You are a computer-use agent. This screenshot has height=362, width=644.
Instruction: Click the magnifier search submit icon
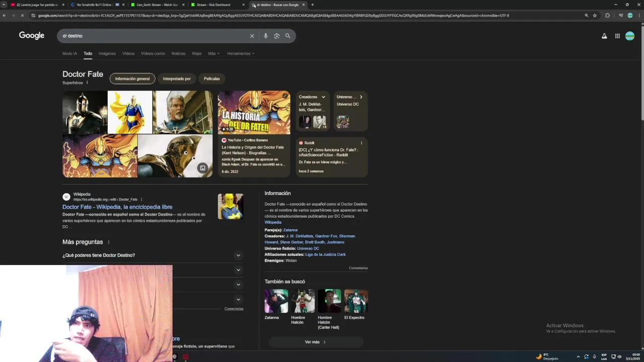click(x=288, y=36)
